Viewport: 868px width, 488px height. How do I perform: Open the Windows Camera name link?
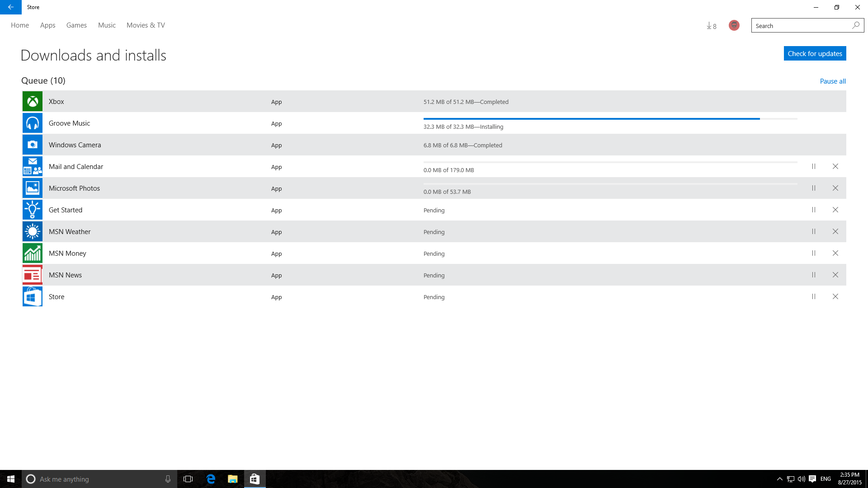pos(75,145)
